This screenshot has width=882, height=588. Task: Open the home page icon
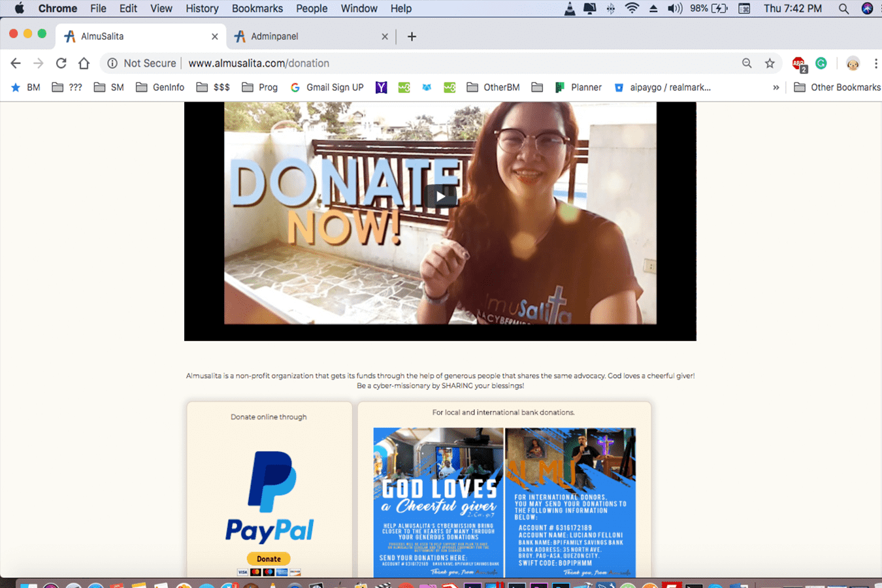click(x=84, y=63)
